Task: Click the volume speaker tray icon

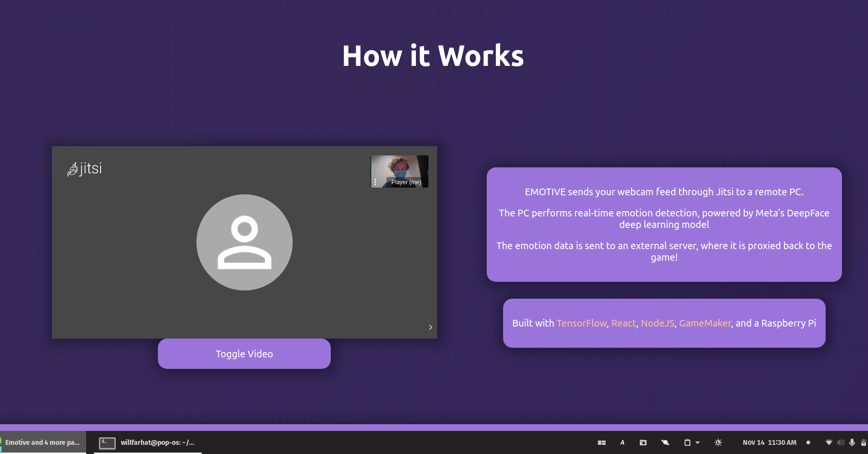Action: click(841, 442)
